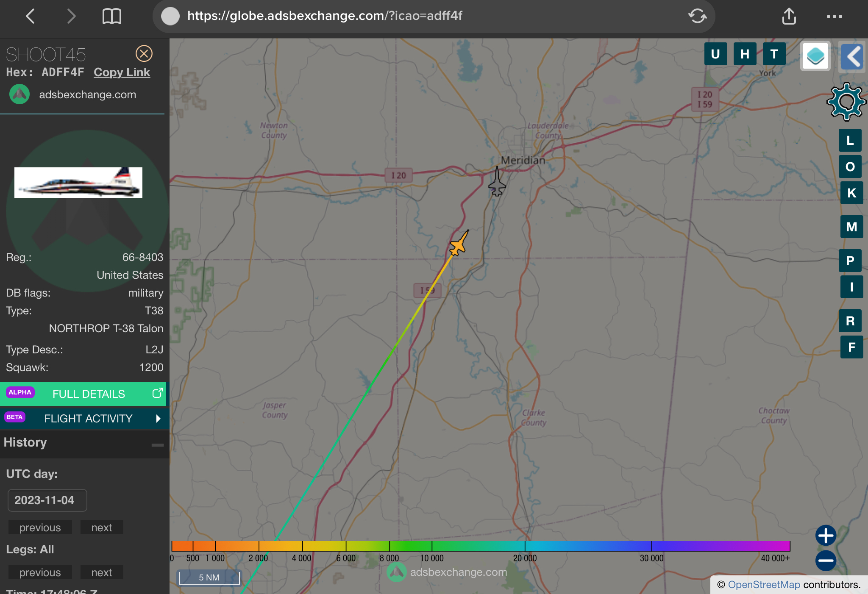
Task: Click the NORTHROP T-38 Talon text
Action: [x=106, y=328]
